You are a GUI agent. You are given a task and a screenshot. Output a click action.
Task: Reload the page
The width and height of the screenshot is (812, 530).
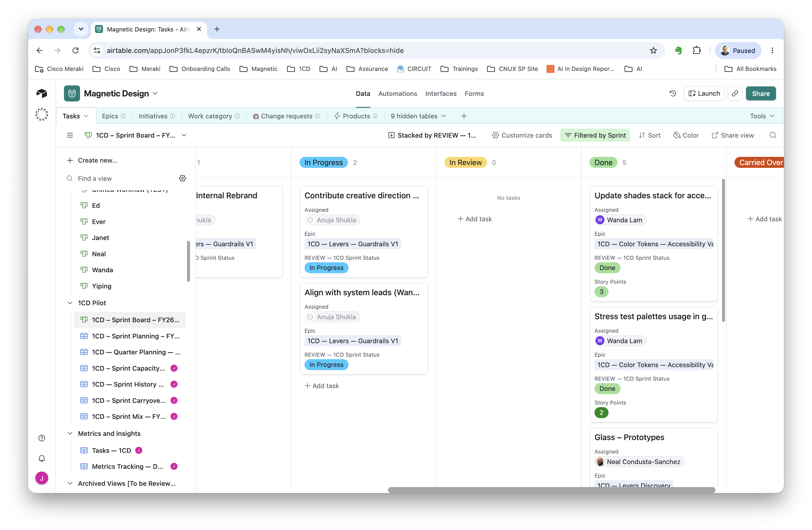(x=75, y=50)
